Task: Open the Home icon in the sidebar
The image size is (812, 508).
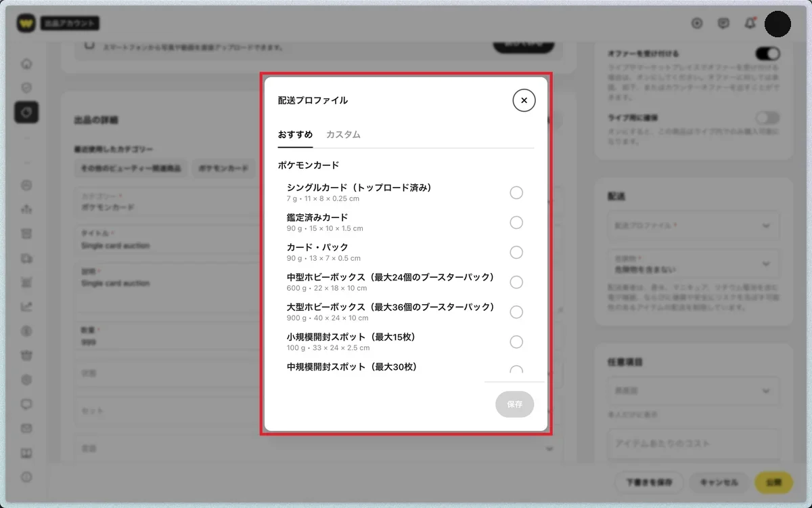Action: (26, 64)
